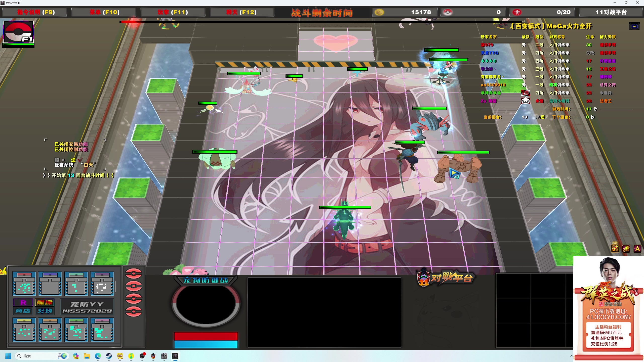The width and height of the screenshot is (644, 362).
Task: Click the 交换 exchange button
Action: (x=45, y=311)
